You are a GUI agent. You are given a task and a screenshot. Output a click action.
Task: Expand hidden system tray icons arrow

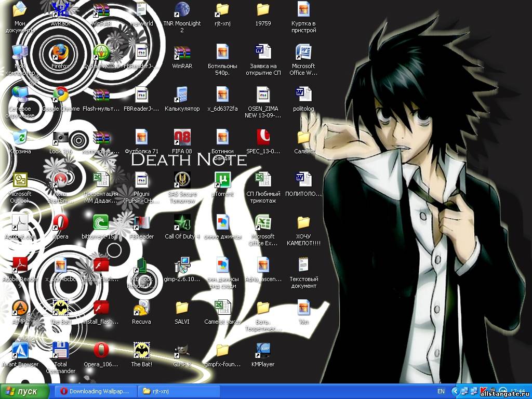click(455, 391)
